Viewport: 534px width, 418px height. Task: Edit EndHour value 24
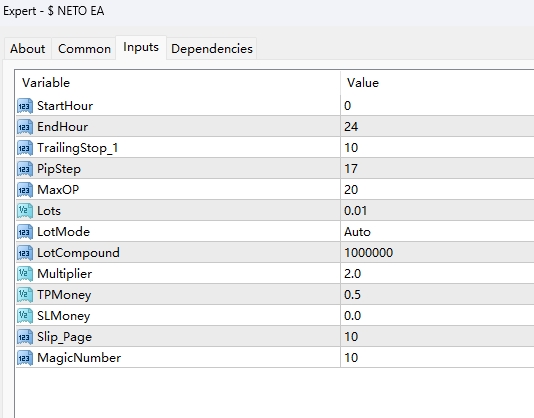437,127
